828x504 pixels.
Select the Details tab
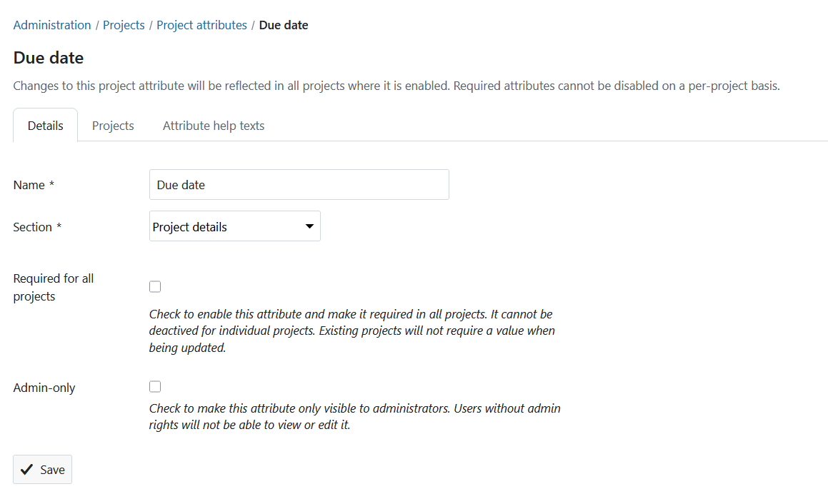pyautogui.click(x=45, y=125)
